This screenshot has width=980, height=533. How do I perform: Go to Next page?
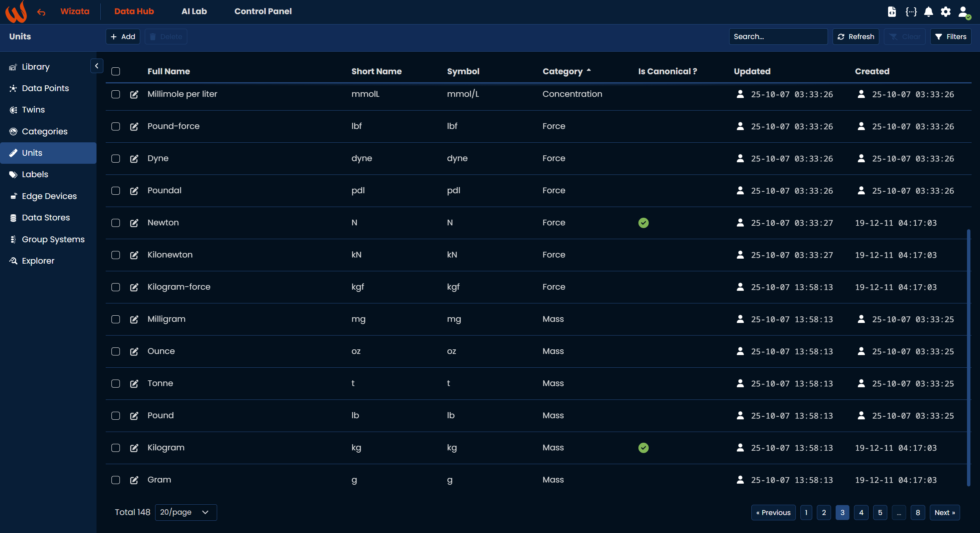(x=944, y=512)
